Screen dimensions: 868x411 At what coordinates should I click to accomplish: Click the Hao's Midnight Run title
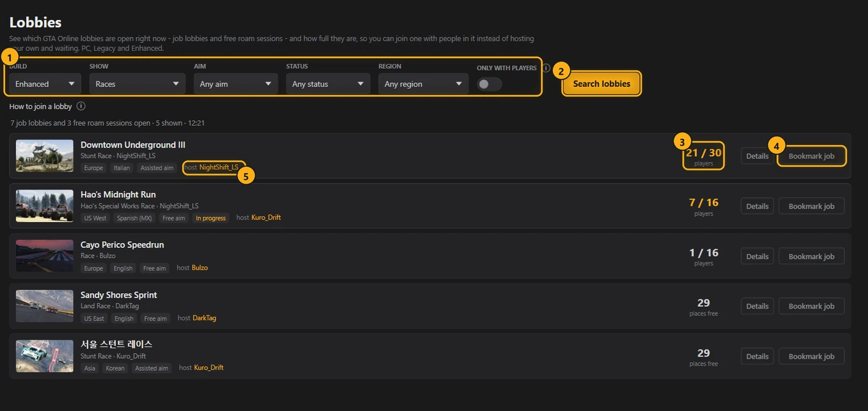tap(118, 195)
